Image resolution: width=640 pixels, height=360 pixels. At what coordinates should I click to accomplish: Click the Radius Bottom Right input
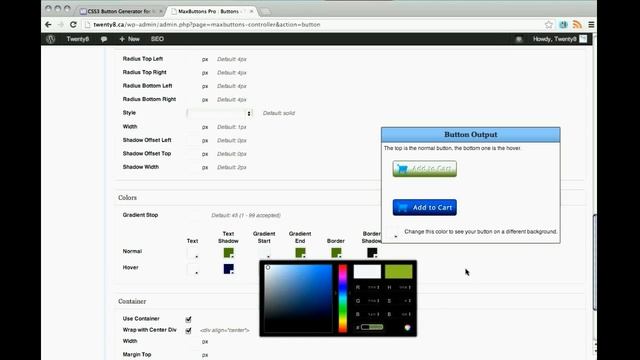(193, 100)
